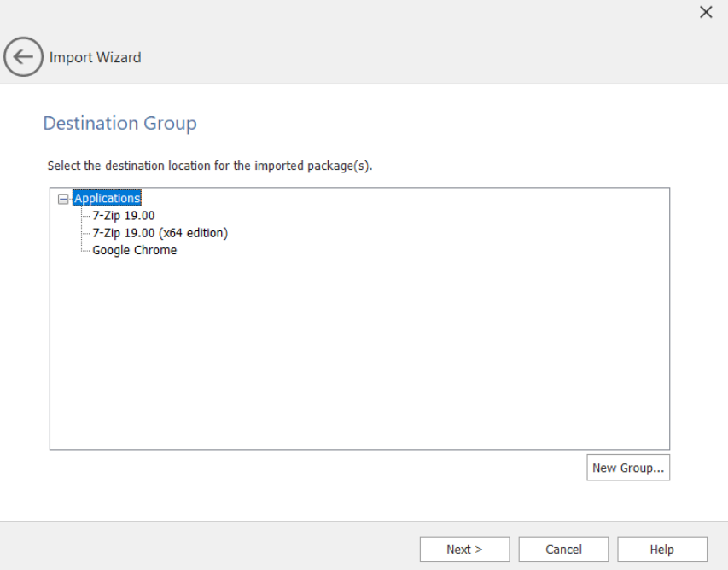Choose 7-Zip 19.00 (x64 edition) in tree
This screenshot has height=570, width=728.
pos(160,233)
